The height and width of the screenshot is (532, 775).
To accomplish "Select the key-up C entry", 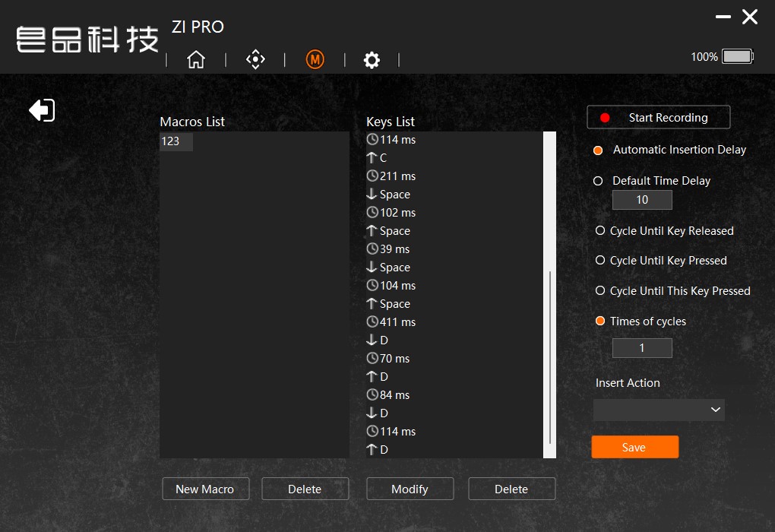I will point(377,158).
